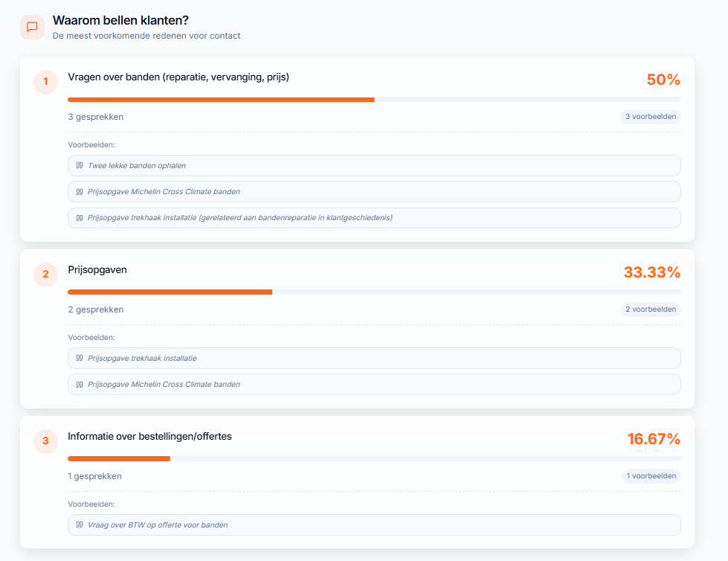Click the number 3 rank badge
Image resolution: width=728 pixels, height=561 pixels.
pos(45,440)
